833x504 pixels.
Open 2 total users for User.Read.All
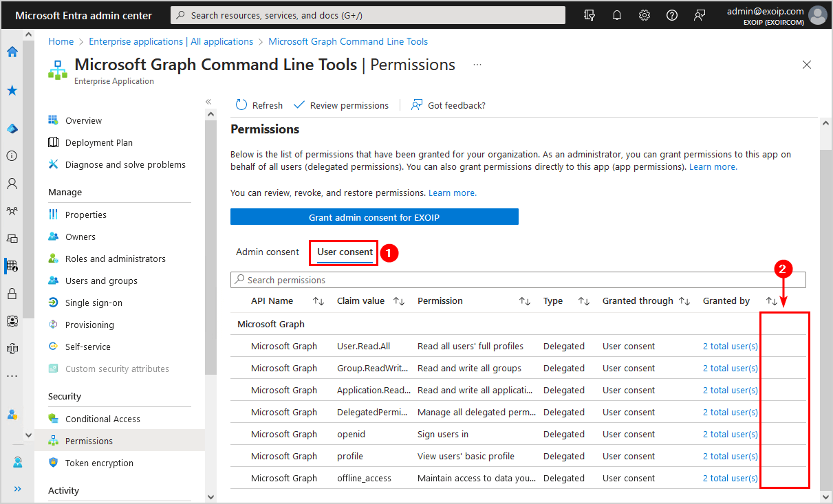[x=730, y=347]
